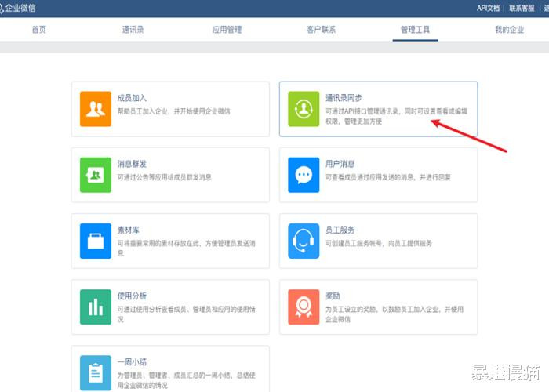
Task: Click 通讯录同步 description about API接口
Action: (396, 116)
